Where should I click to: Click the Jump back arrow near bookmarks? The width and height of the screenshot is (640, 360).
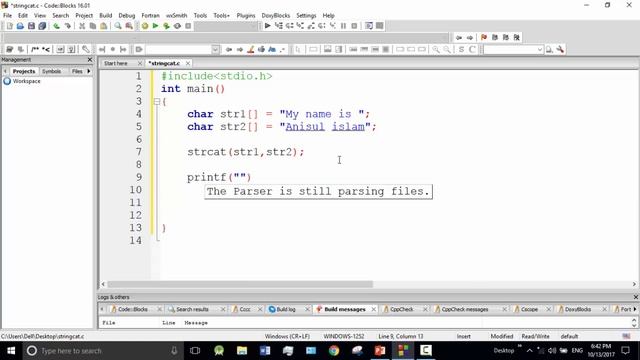tap(459, 37)
